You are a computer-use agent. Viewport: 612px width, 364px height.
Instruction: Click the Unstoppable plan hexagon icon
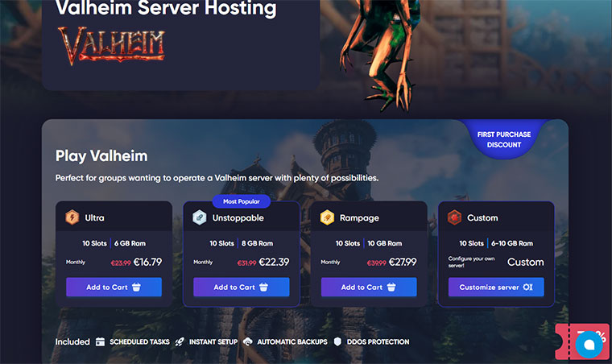pos(200,217)
